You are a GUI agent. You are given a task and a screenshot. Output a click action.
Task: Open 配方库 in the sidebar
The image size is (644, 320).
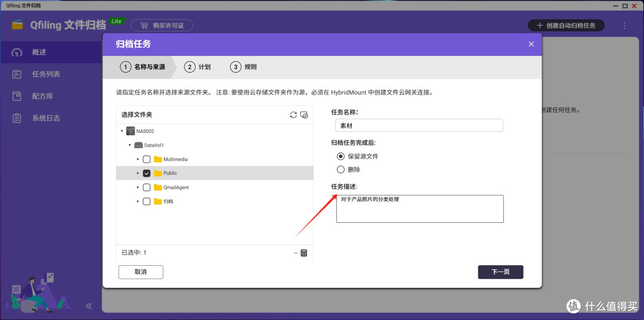(x=51, y=97)
